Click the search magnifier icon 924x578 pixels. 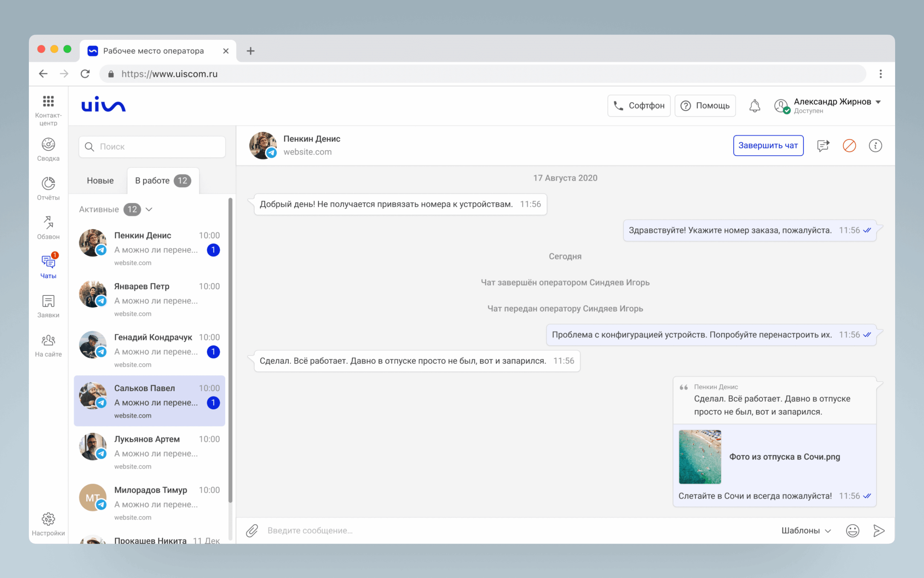[x=90, y=147]
